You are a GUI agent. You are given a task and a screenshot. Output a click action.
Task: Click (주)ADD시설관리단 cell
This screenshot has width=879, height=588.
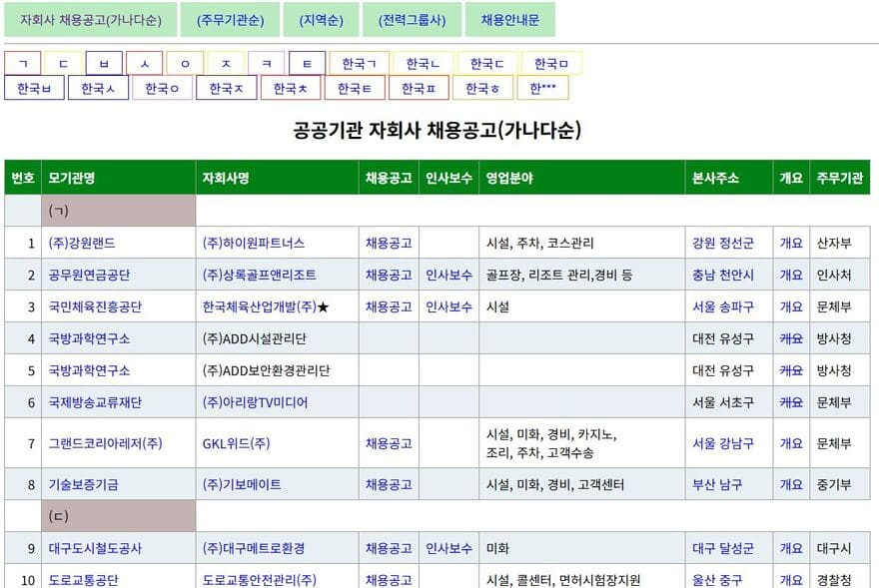[x=277, y=338]
